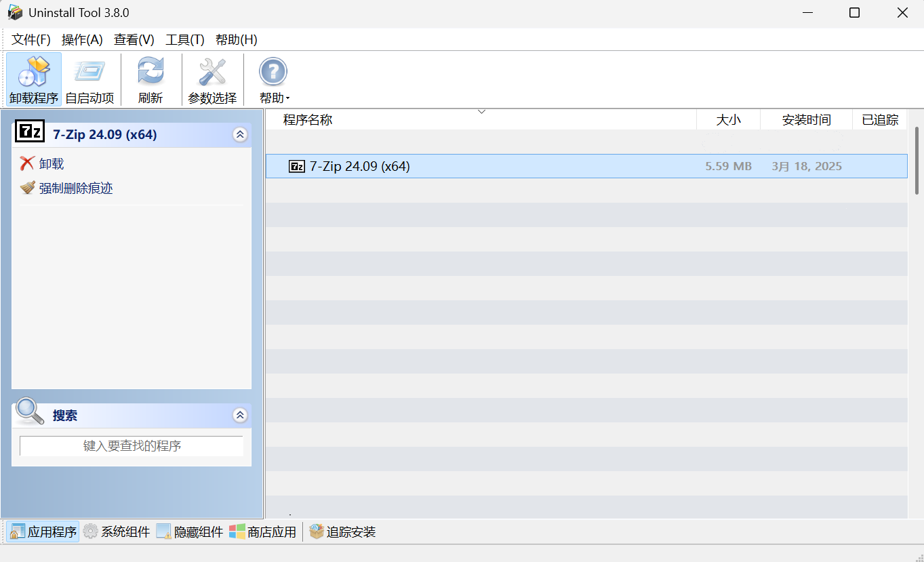Collapse the 搜索 panel
The image size is (924, 562).
pyautogui.click(x=240, y=415)
